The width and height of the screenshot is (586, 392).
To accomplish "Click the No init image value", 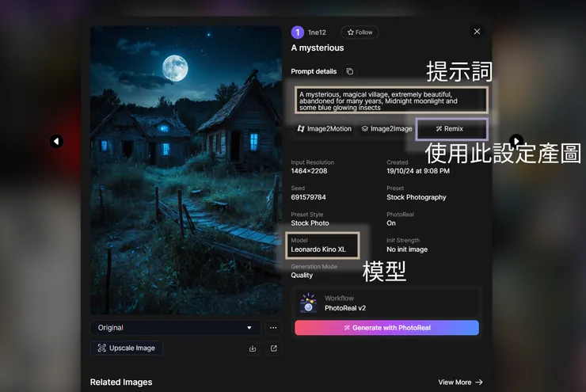I will point(407,249).
